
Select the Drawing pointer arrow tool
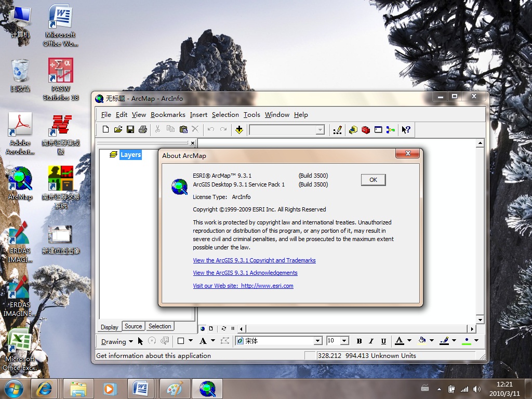pos(140,341)
